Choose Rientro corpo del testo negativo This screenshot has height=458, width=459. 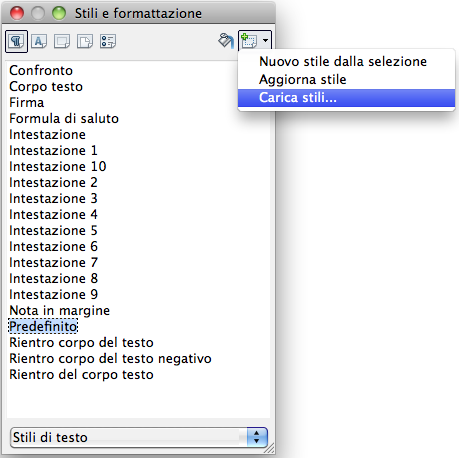point(110,359)
